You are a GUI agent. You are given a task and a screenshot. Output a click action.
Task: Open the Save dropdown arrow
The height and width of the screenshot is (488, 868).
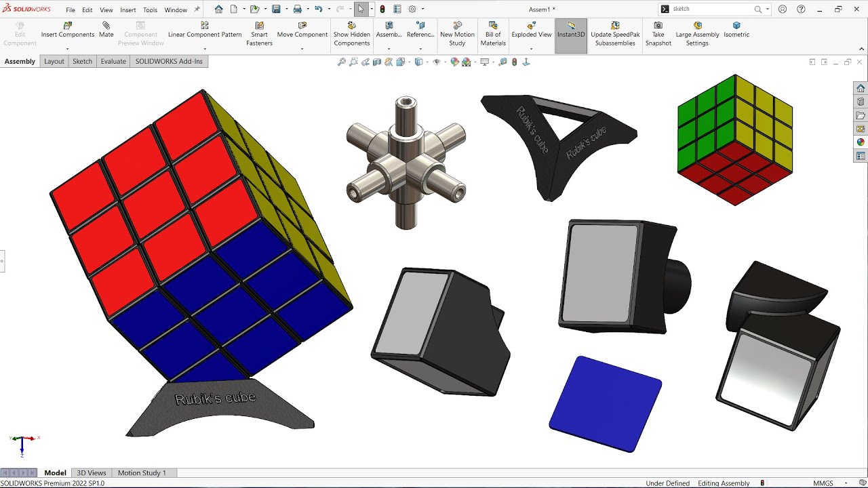[285, 9]
